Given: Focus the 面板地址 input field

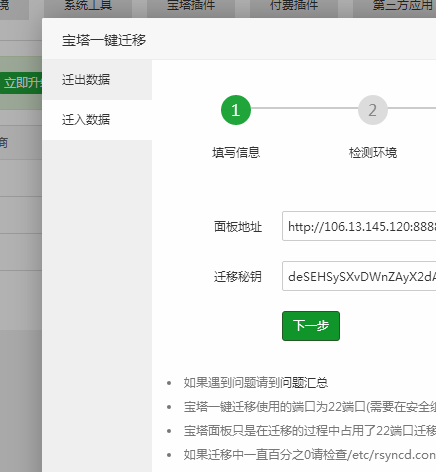Looking at the screenshot, I should pyautogui.click(x=359, y=226).
